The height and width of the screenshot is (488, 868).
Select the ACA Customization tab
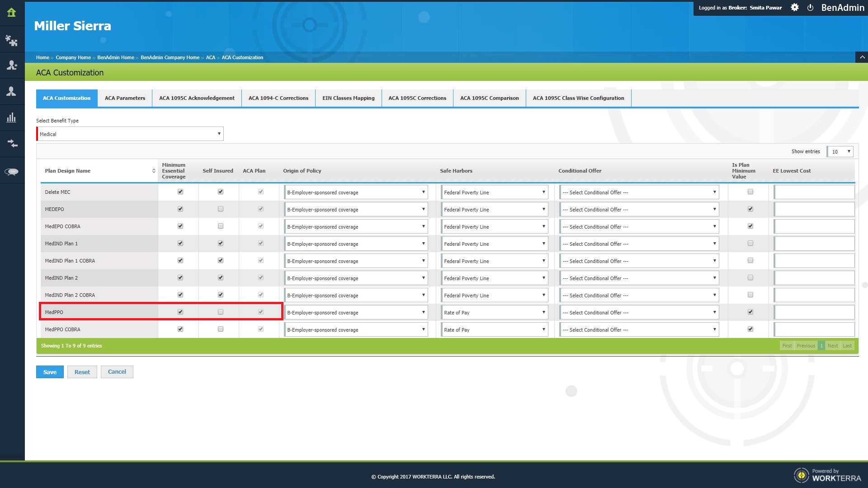[x=66, y=98]
